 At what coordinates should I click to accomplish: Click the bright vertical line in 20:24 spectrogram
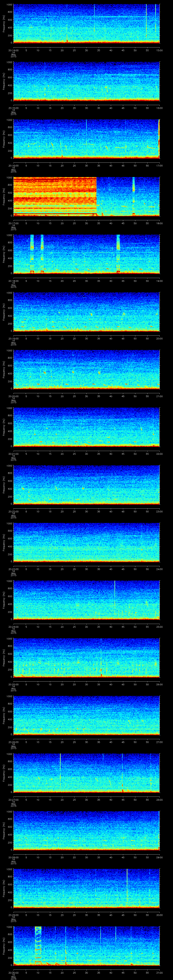point(115,595)
